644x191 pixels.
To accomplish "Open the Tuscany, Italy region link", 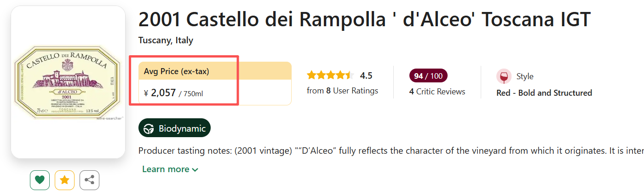I will coord(166,40).
